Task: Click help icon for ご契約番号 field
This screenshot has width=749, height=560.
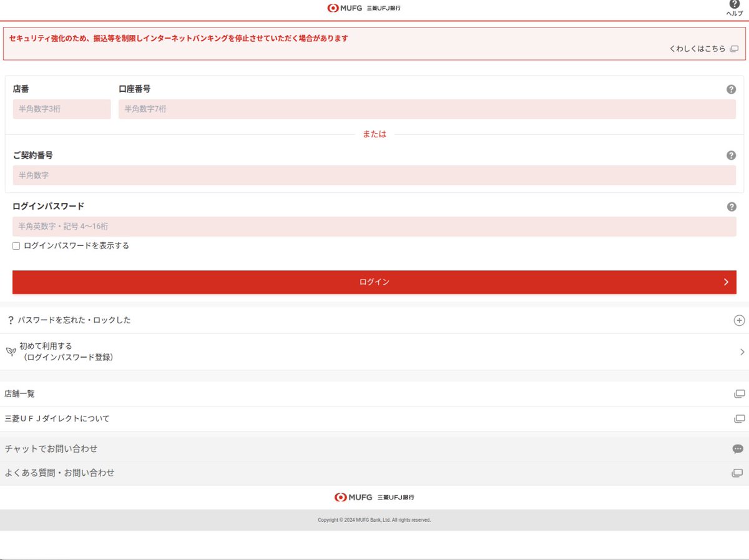Action: pos(731,155)
